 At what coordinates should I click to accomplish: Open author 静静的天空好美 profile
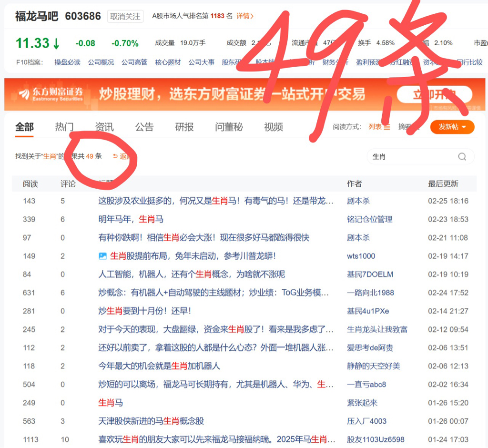click(374, 366)
